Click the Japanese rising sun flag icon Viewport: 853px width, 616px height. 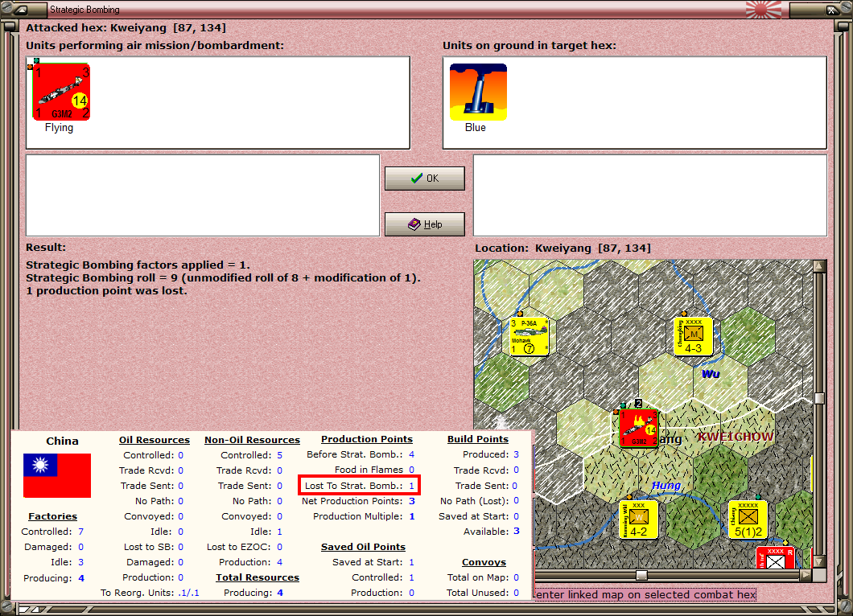coord(763,9)
